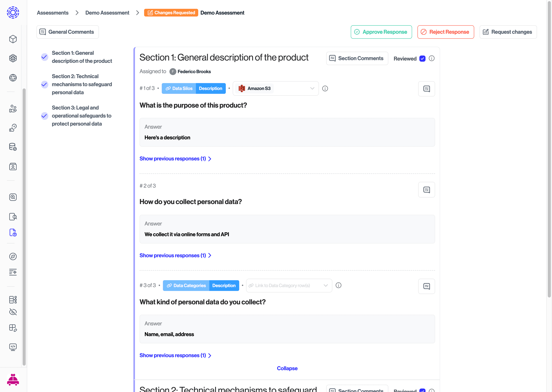Open the contact card icon in the sidebar
The height and width of the screenshot is (392, 552).
click(x=13, y=167)
